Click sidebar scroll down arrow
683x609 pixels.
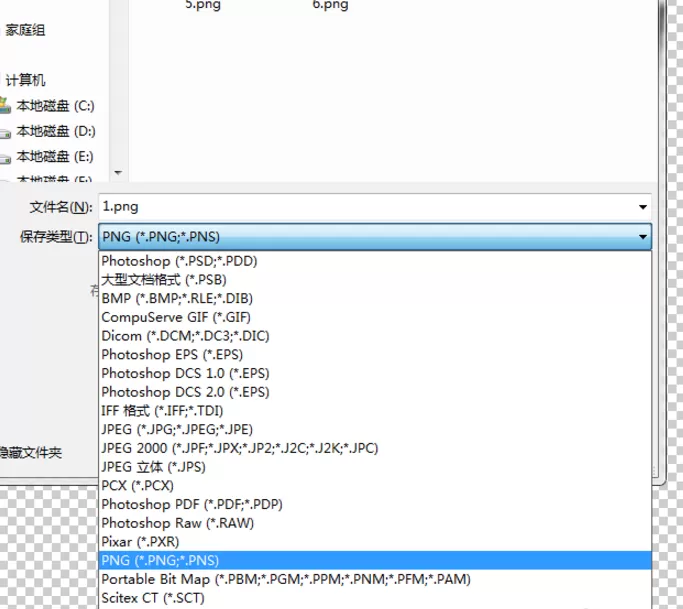pos(118,173)
